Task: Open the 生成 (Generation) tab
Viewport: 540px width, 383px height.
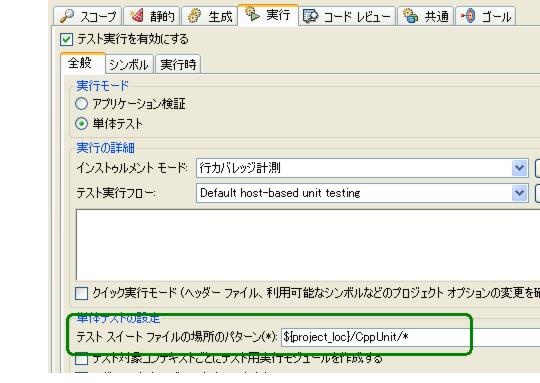Action: click(x=209, y=16)
